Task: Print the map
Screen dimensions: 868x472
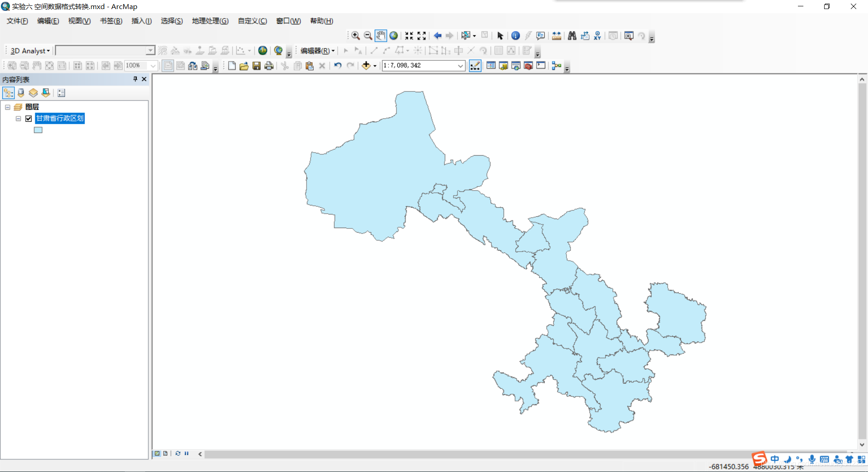Action: (269, 66)
